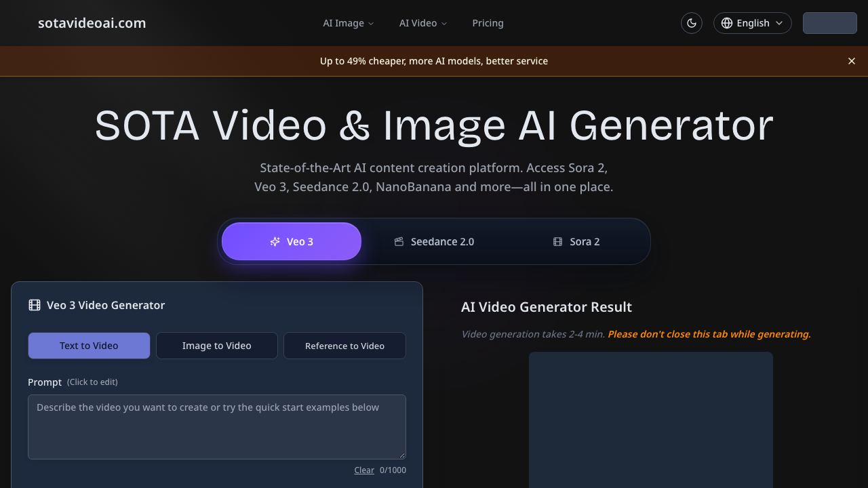
Task: Expand the AI Video menu
Action: tap(423, 23)
